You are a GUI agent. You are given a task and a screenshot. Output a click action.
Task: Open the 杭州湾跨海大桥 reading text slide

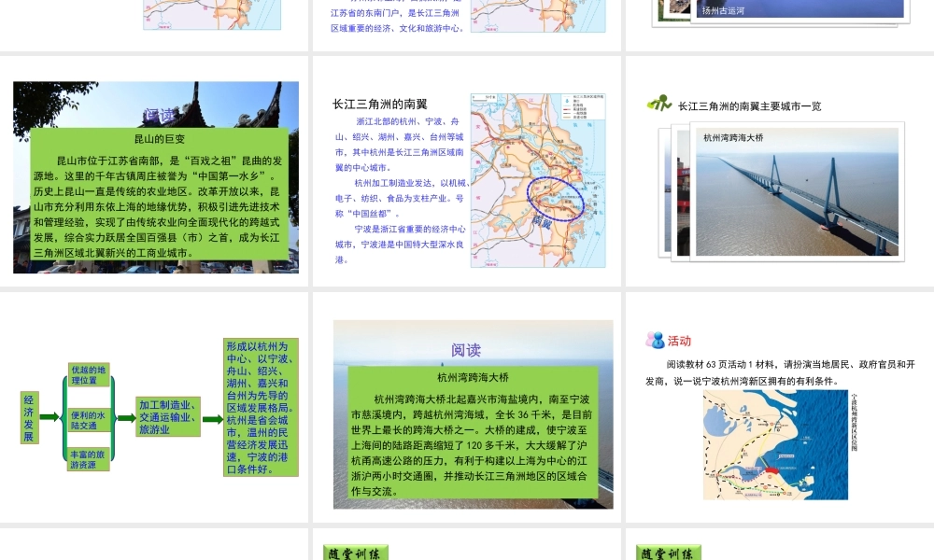pos(467,407)
